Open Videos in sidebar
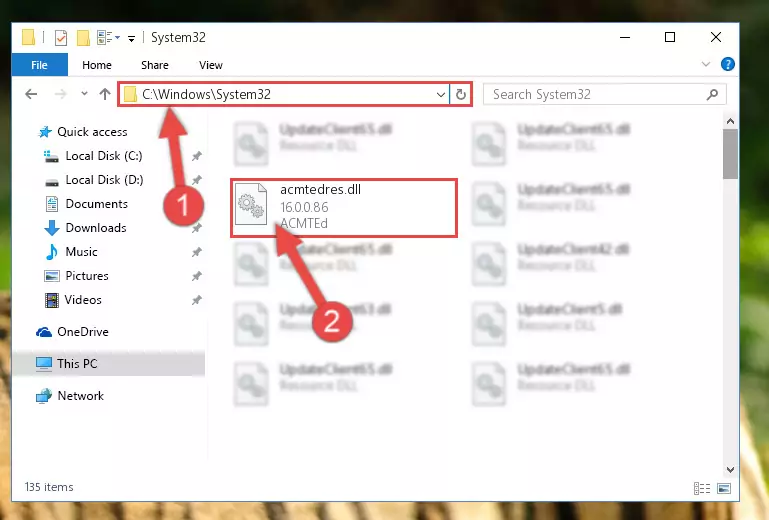The image size is (769, 520). pyautogui.click(x=83, y=300)
